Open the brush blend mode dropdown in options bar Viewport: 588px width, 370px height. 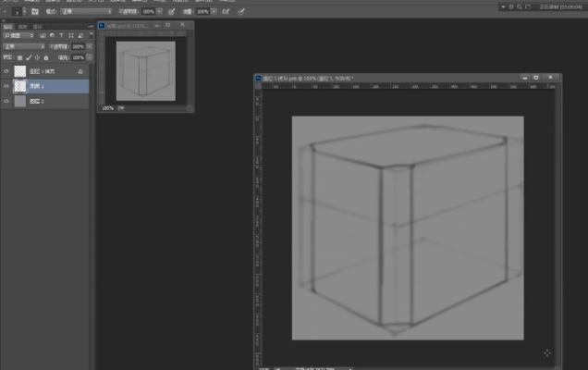[x=86, y=12]
